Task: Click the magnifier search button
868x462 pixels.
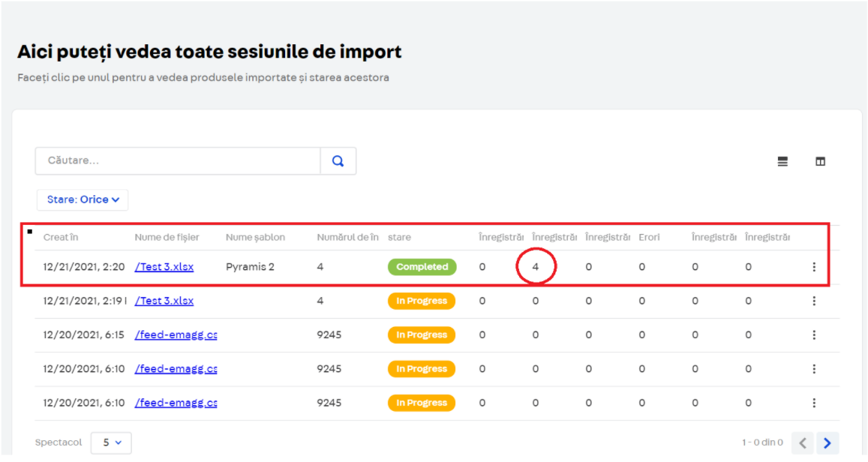Action: click(338, 161)
